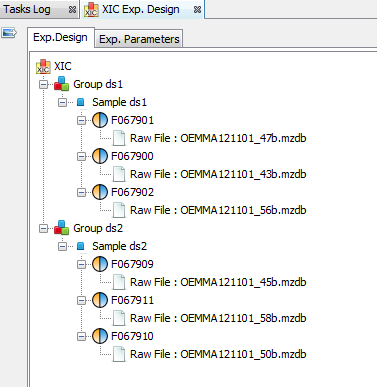377x387 pixels.
Task: Select Raw File : OEMMA121101_58b.mzdb
Action: 218,318
